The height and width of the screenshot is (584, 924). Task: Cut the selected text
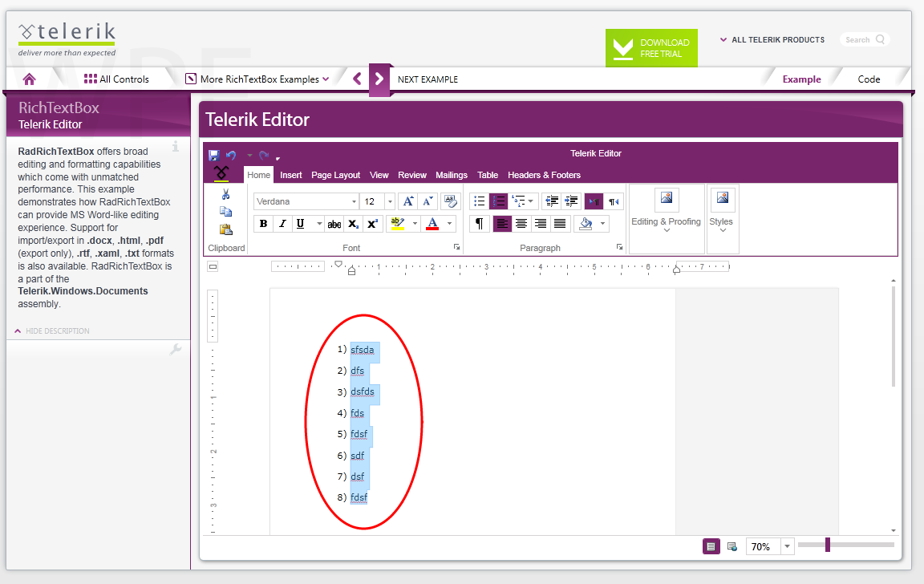225,194
